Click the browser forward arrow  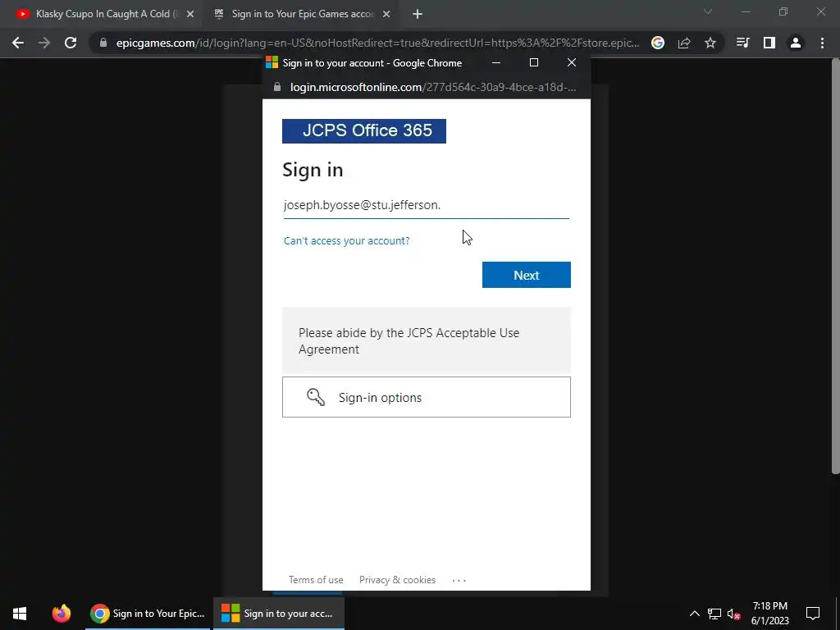pyautogui.click(x=44, y=43)
